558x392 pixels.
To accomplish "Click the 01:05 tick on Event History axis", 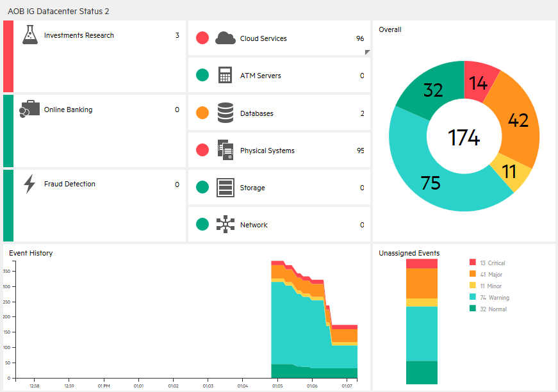I will pos(277,386).
